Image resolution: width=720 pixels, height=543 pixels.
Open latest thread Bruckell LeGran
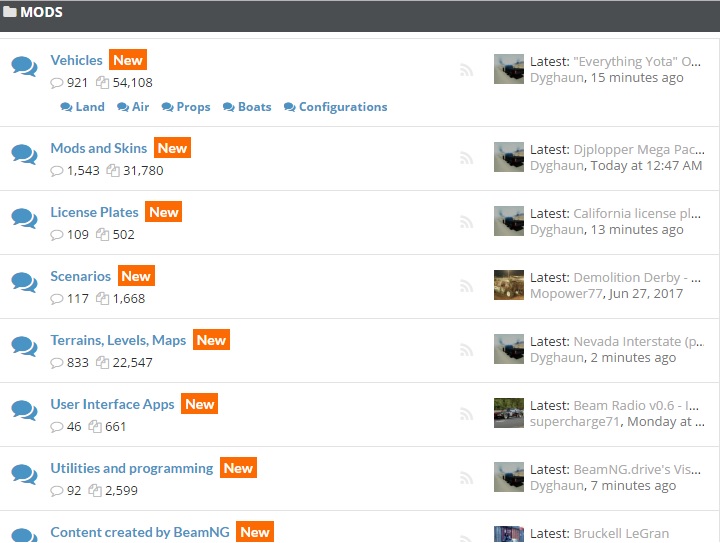[621, 533]
